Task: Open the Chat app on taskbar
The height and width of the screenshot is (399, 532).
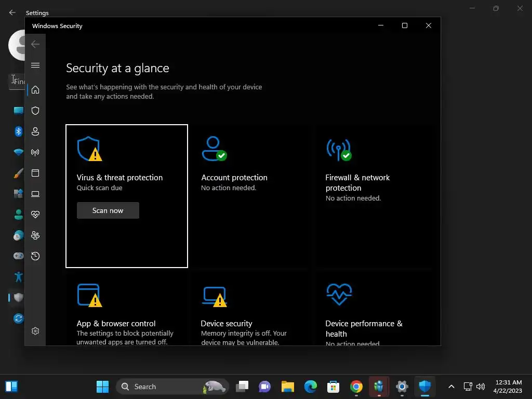Action: click(264, 387)
